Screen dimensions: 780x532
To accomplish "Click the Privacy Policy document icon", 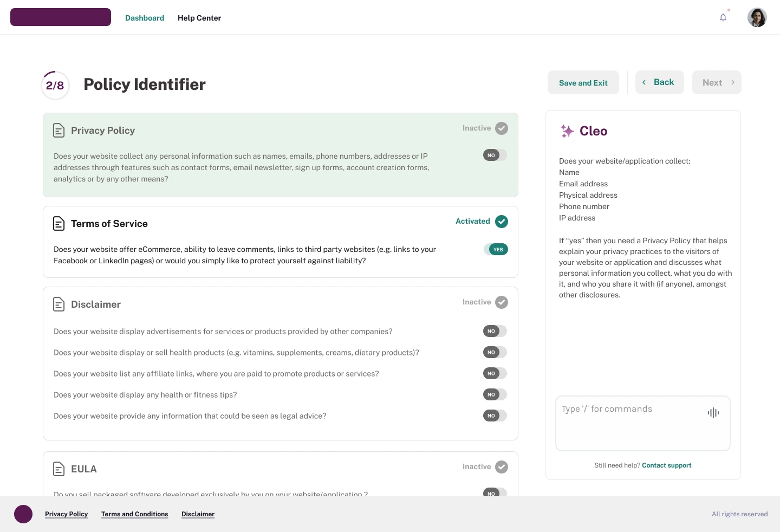I will click(x=58, y=131).
